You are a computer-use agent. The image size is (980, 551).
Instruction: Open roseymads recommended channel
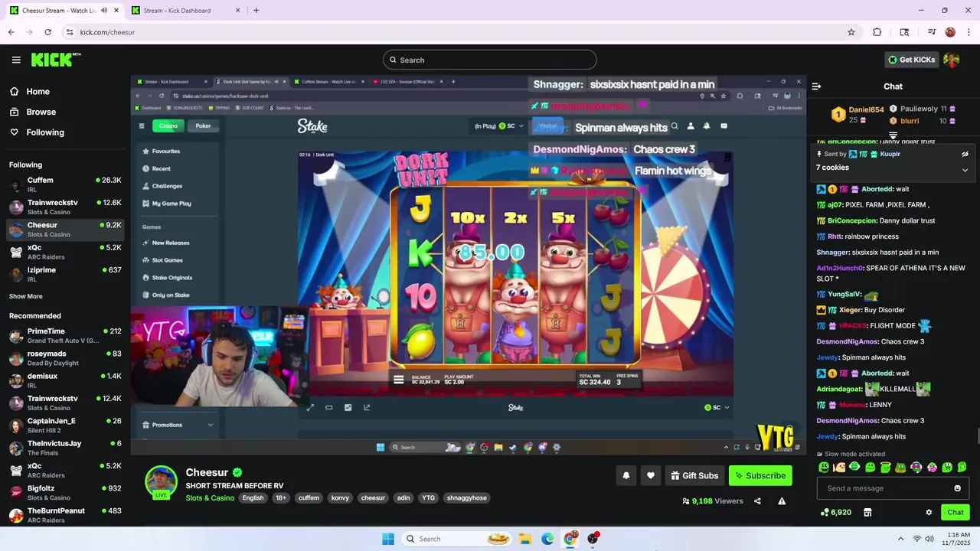[x=65, y=358]
